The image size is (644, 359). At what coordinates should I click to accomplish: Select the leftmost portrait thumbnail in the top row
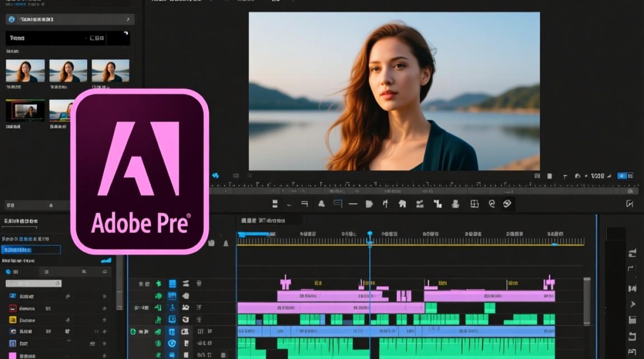(x=25, y=71)
